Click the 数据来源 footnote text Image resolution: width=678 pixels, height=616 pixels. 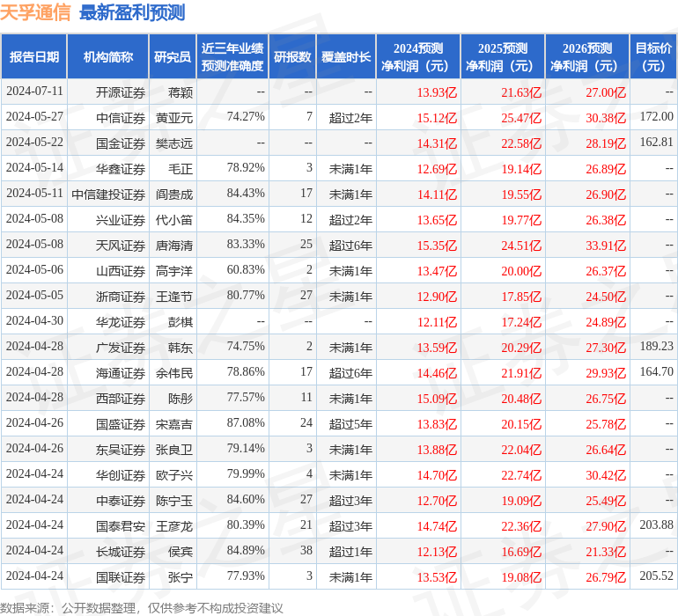coord(142,608)
